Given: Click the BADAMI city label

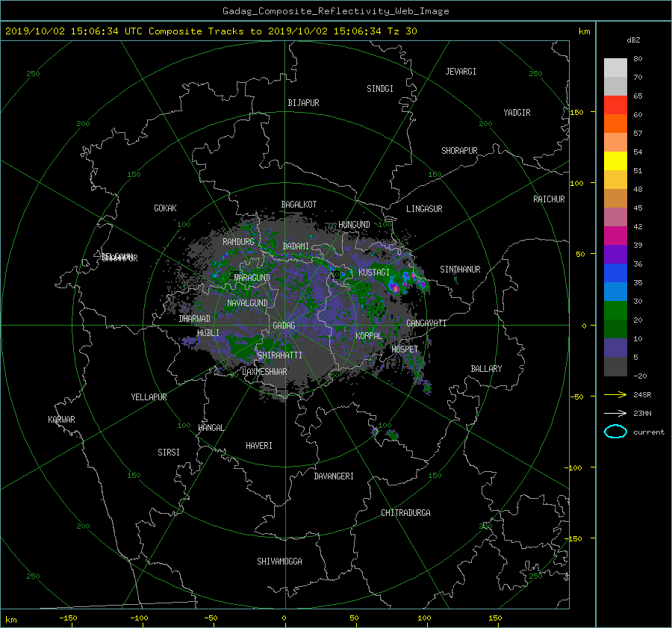Looking at the screenshot, I should 296,246.
